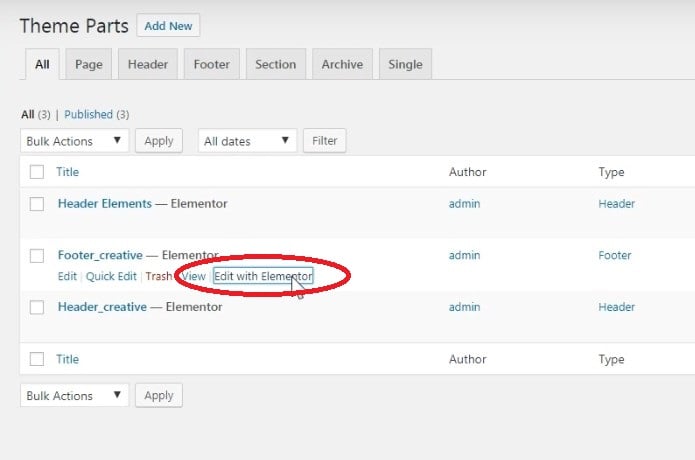695x460 pixels.
Task: Check the select-all checkbox in top header row
Action: (x=37, y=172)
